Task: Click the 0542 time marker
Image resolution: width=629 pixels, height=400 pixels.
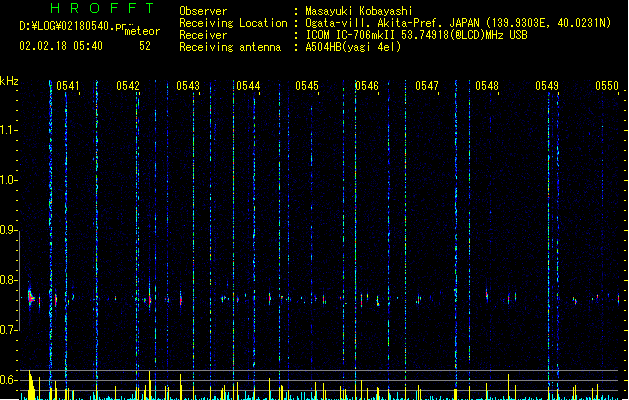Action: click(x=128, y=86)
